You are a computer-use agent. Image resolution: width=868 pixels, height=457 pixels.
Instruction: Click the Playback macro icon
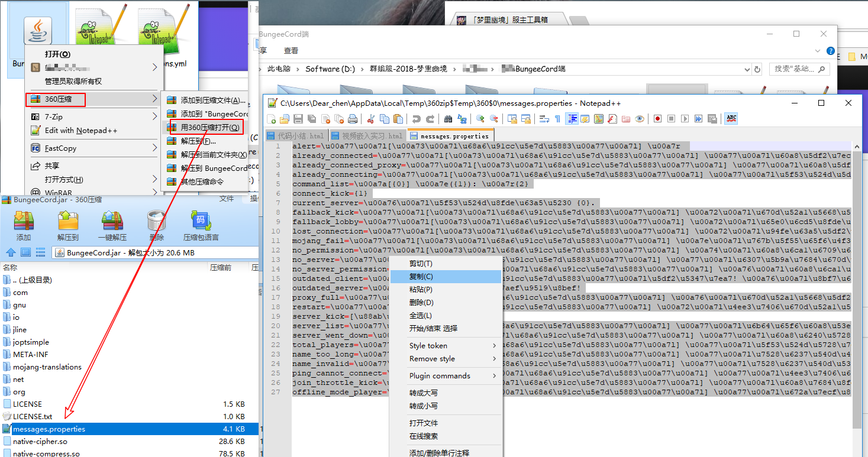pyautogui.click(x=685, y=119)
